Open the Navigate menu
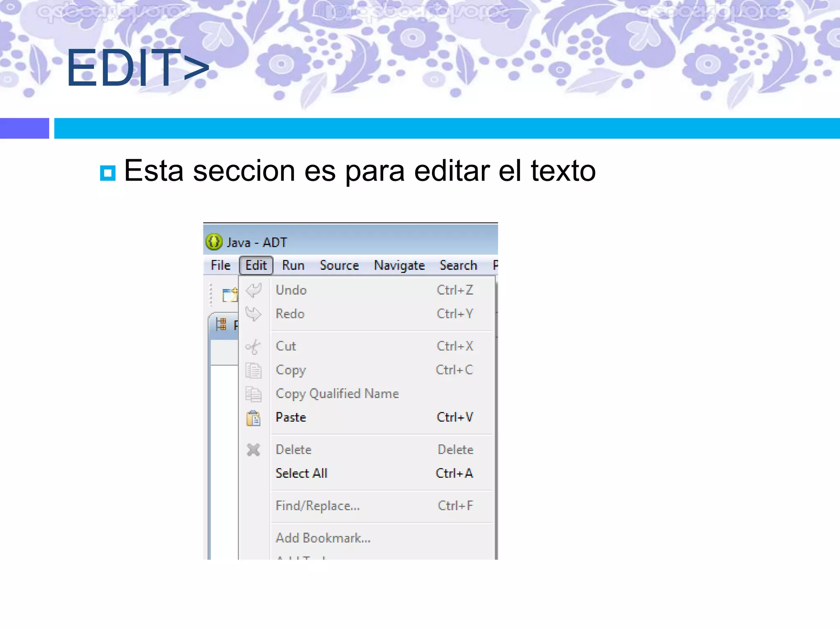Viewport: 840px width, 630px height. point(399,265)
